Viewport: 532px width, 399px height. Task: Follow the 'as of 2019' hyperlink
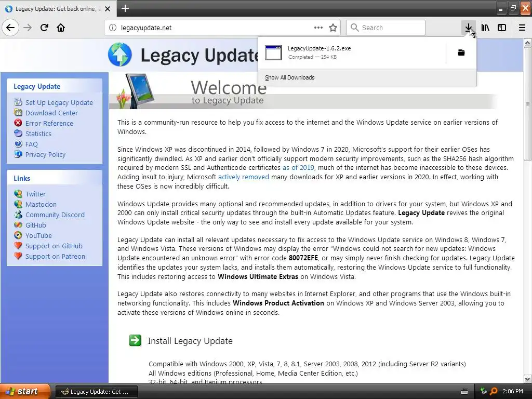(298, 168)
